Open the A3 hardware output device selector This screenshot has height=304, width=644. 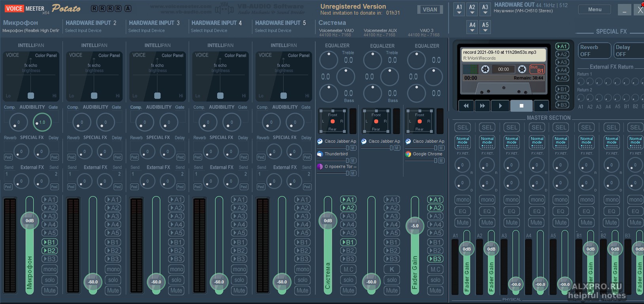(485, 9)
